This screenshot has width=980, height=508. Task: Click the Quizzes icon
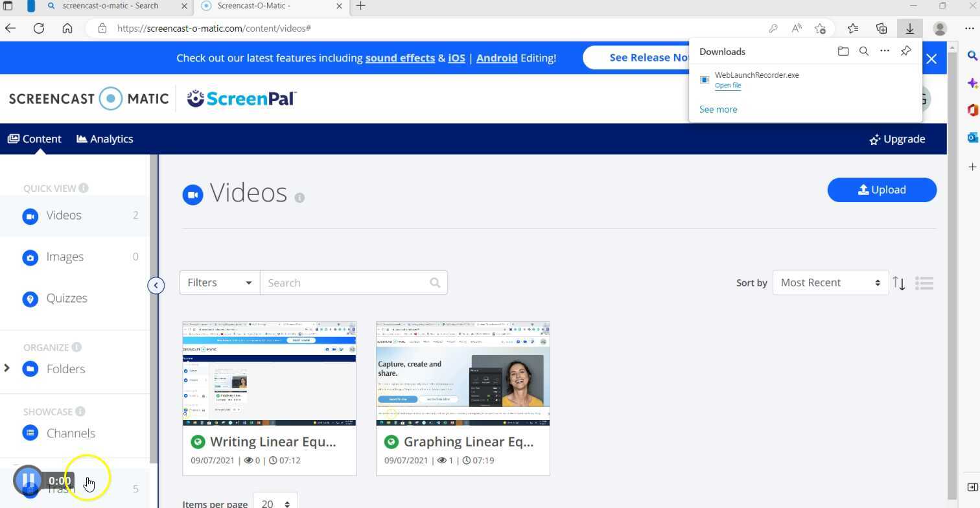[30, 299]
